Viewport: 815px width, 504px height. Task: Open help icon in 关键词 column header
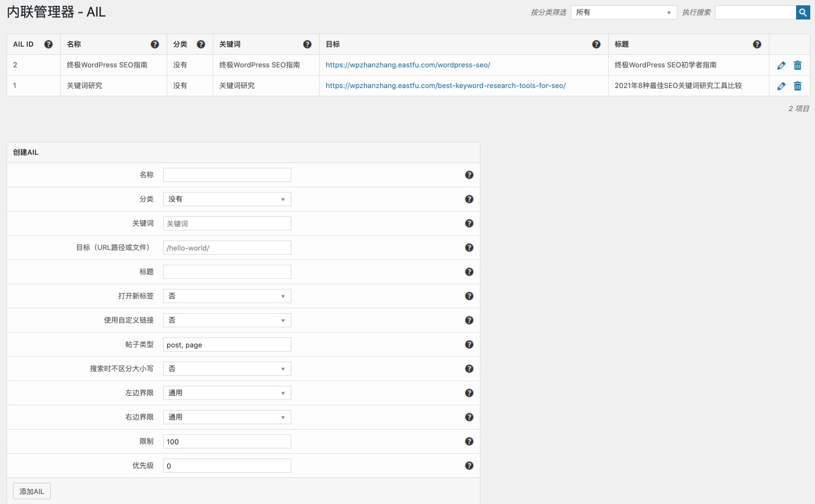(307, 44)
